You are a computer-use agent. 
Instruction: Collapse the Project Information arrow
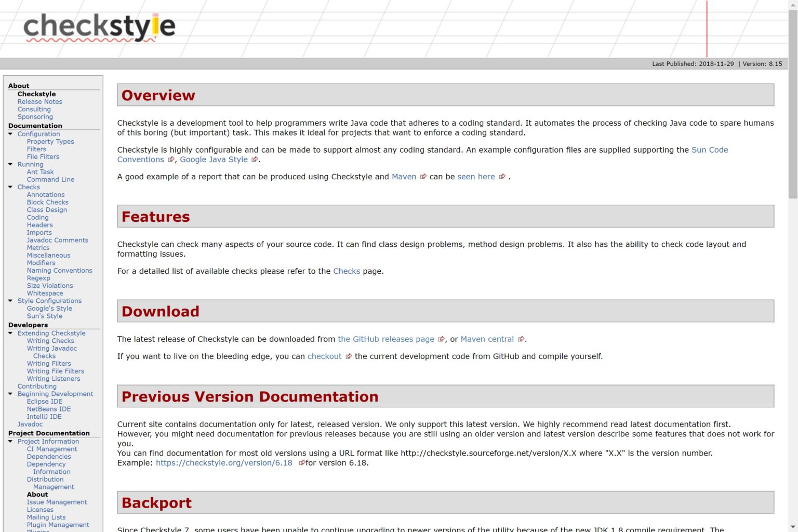pos(10,442)
